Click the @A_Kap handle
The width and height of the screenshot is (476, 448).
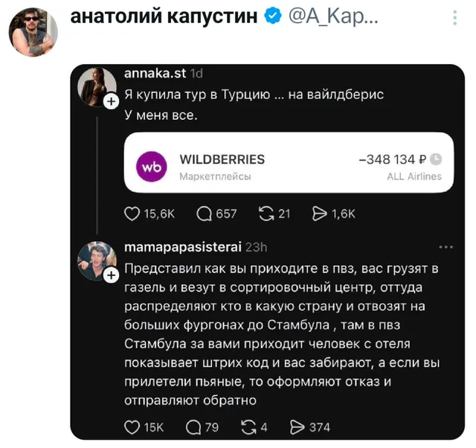[333, 16]
